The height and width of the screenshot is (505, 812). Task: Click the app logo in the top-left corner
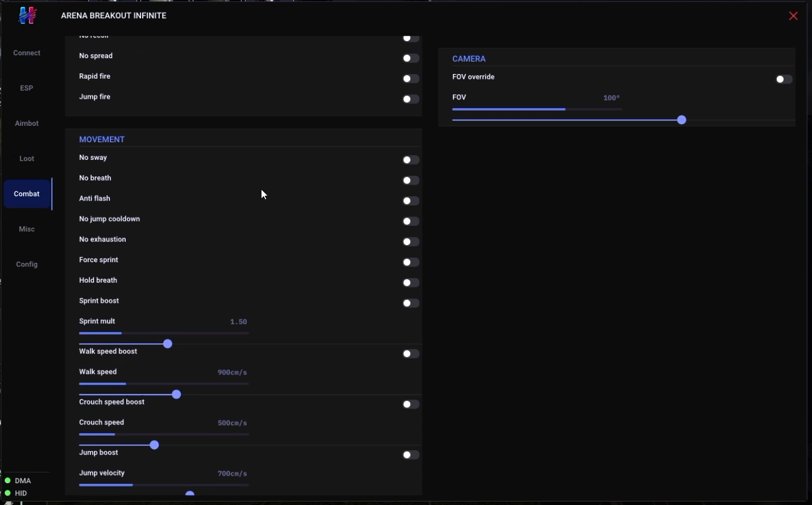pyautogui.click(x=28, y=15)
